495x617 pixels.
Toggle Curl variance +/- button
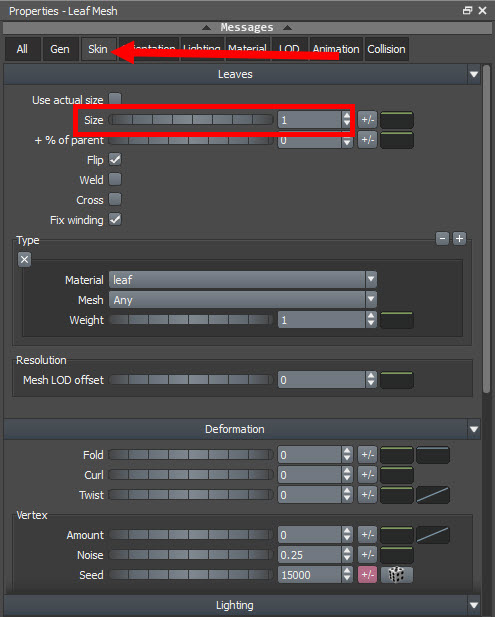[x=368, y=475]
